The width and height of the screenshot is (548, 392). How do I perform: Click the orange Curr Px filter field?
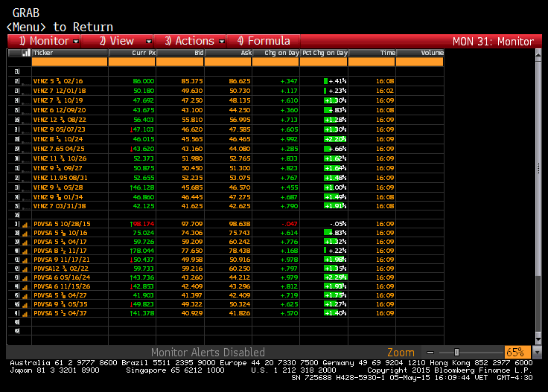[x=132, y=62]
